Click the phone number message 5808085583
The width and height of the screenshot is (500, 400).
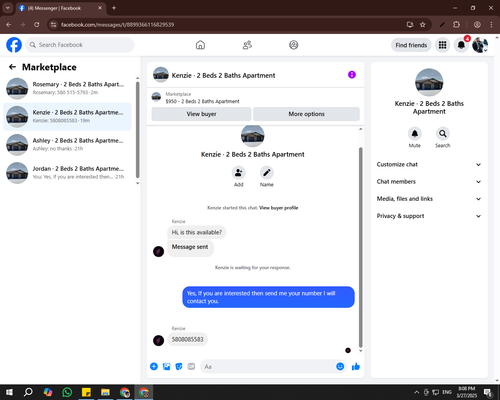coord(187,339)
